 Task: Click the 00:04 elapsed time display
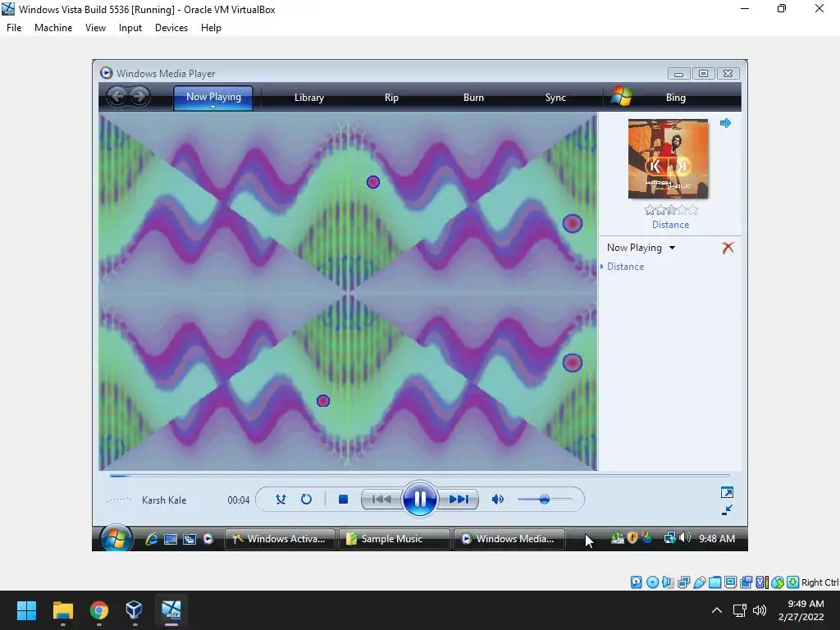[239, 500]
